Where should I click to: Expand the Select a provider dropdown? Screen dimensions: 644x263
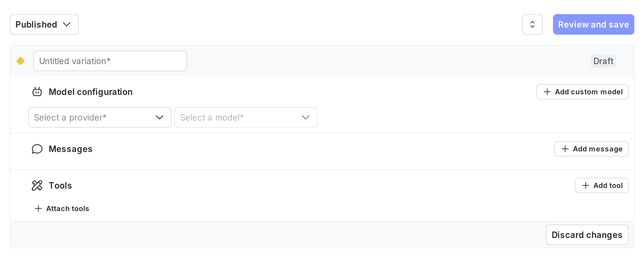coord(100,117)
